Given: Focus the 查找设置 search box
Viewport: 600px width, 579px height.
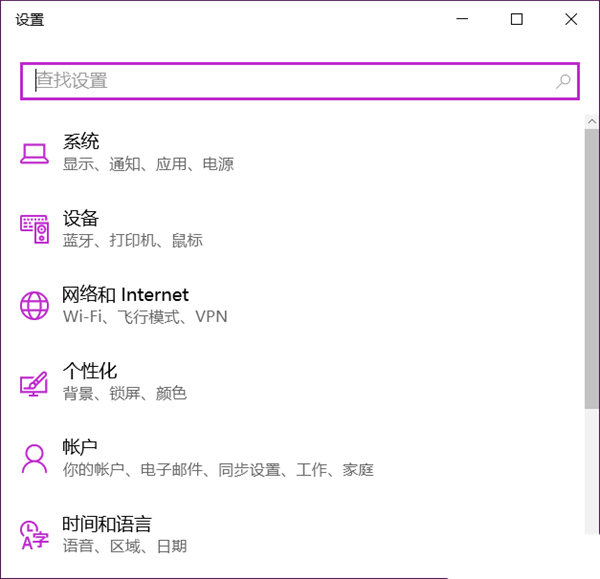Looking at the screenshot, I should [x=290, y=81].
